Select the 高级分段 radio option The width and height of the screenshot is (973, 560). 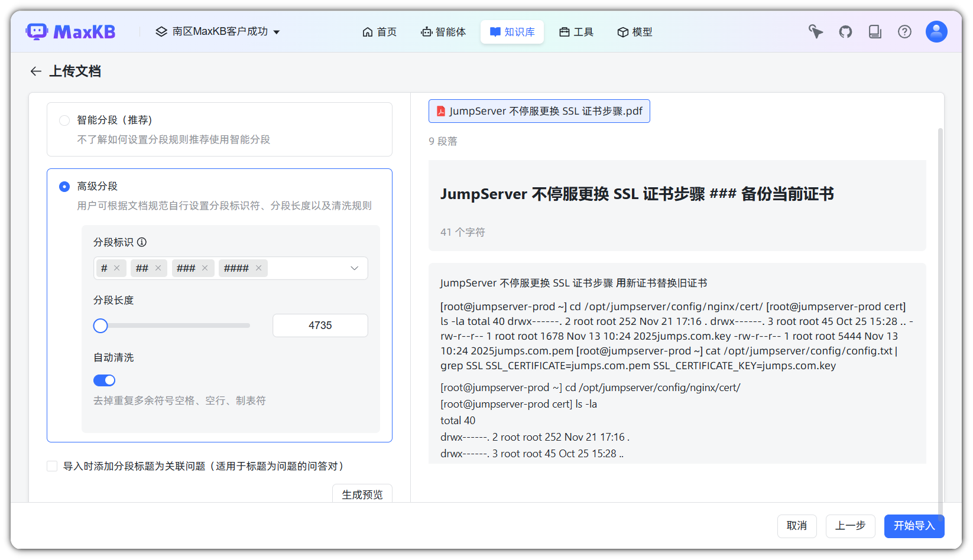(x=64, y=187)
